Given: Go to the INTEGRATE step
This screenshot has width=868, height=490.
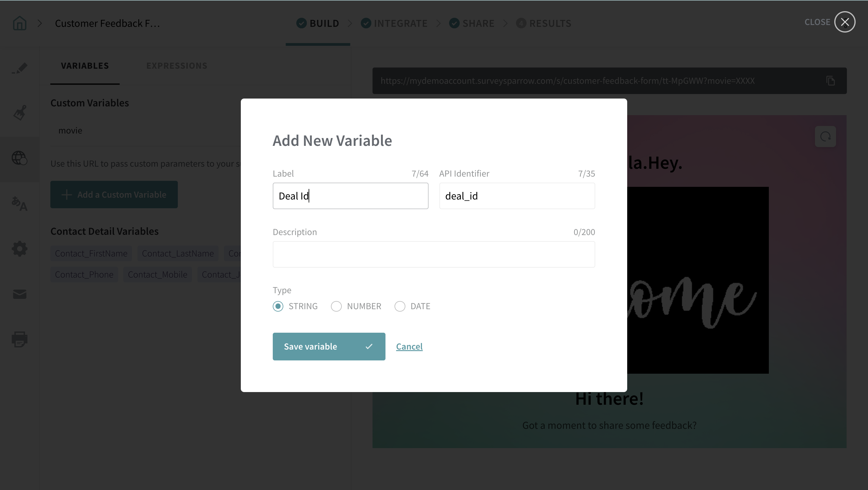Looking at the screenshot, I should [400, 23].
